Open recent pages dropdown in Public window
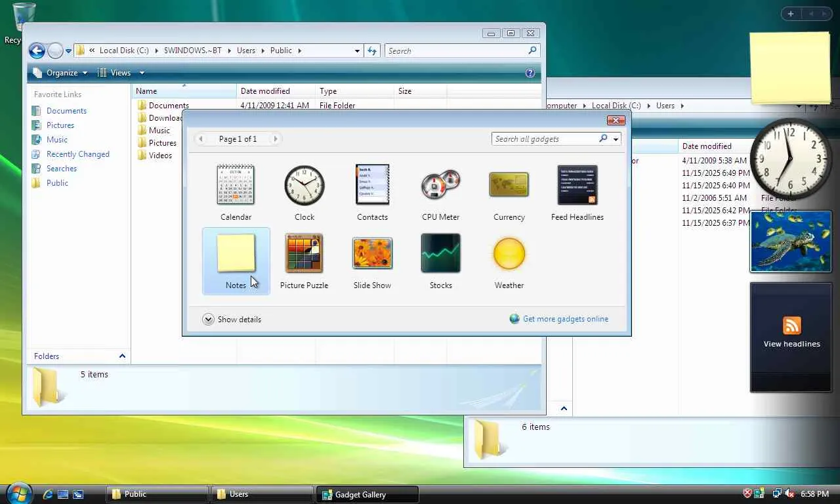 68,51
